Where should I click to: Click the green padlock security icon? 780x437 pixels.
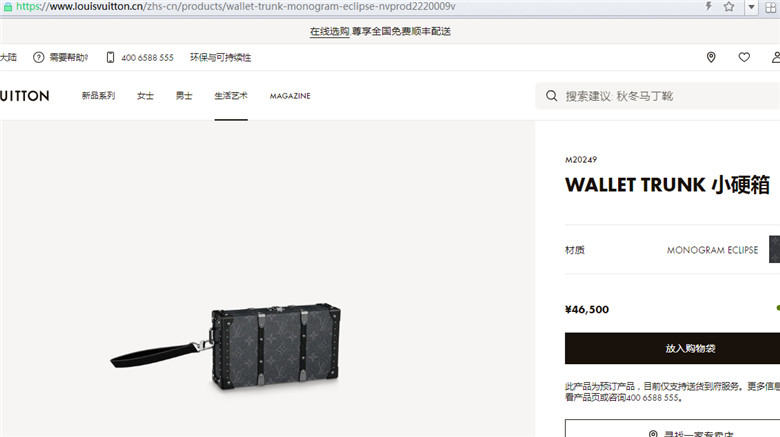(x=7, y=6)
